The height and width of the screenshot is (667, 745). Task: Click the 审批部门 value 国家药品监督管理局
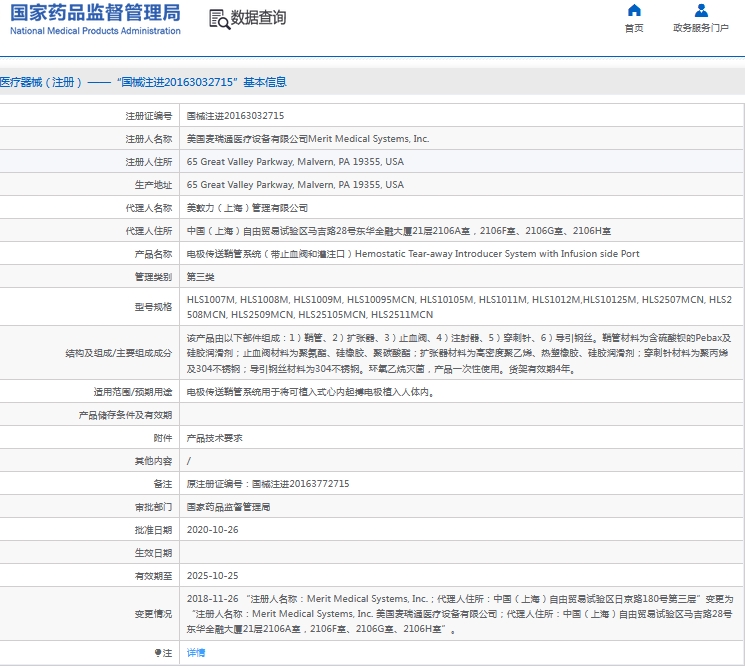228,507
